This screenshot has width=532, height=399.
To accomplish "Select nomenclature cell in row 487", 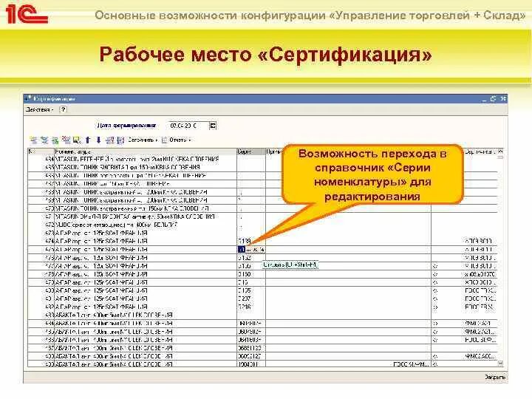I will 146,348.
